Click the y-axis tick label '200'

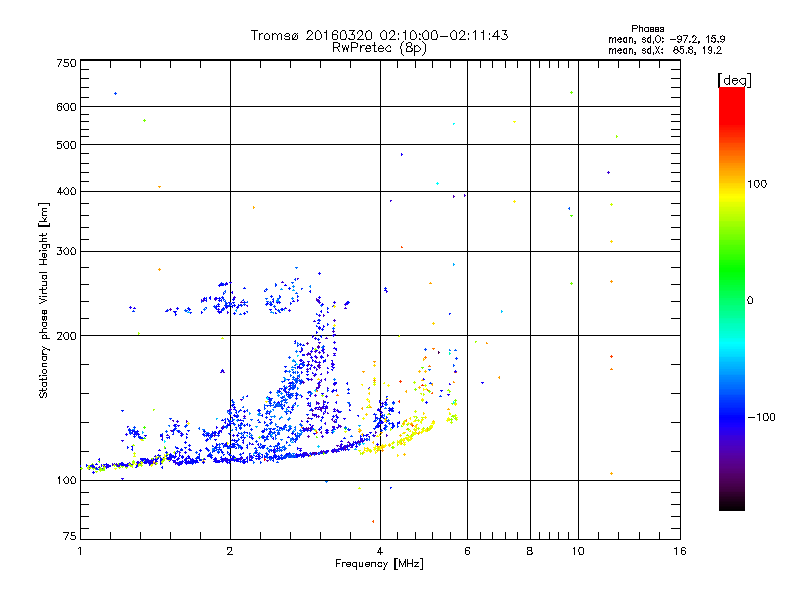point(66,336)
